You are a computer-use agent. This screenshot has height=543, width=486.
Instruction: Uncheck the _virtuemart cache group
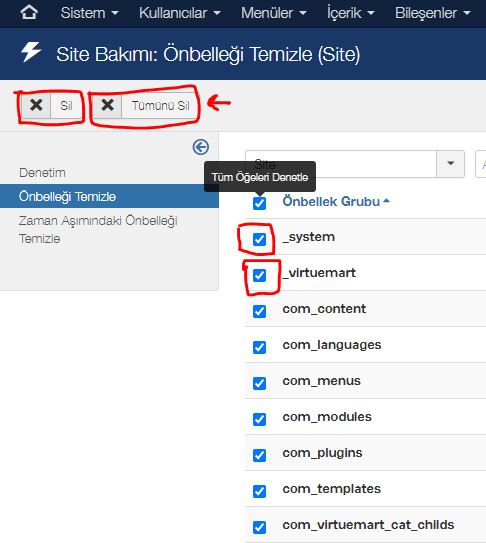[x=259, y=275]
